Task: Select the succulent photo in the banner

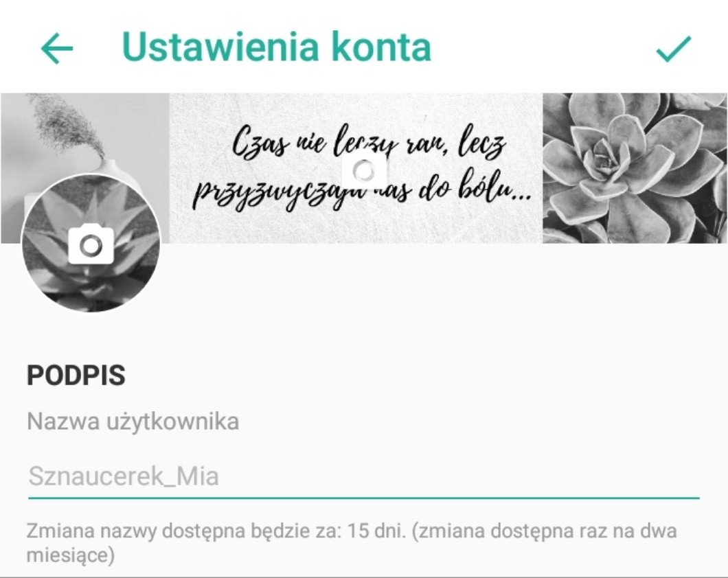Action: [x=635, y=168]
